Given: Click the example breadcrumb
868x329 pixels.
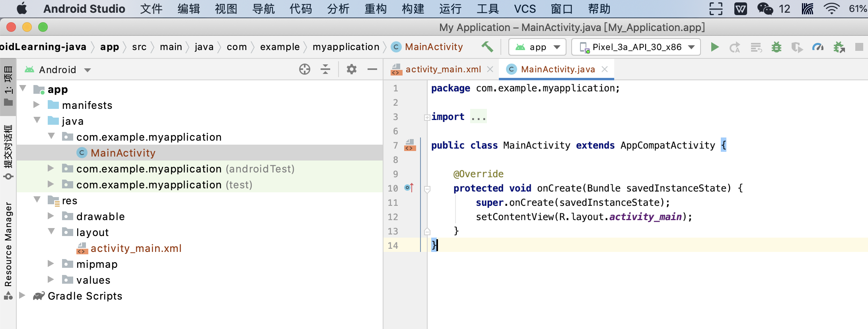Looking at the screenshot, I should [x=280, y=47].
